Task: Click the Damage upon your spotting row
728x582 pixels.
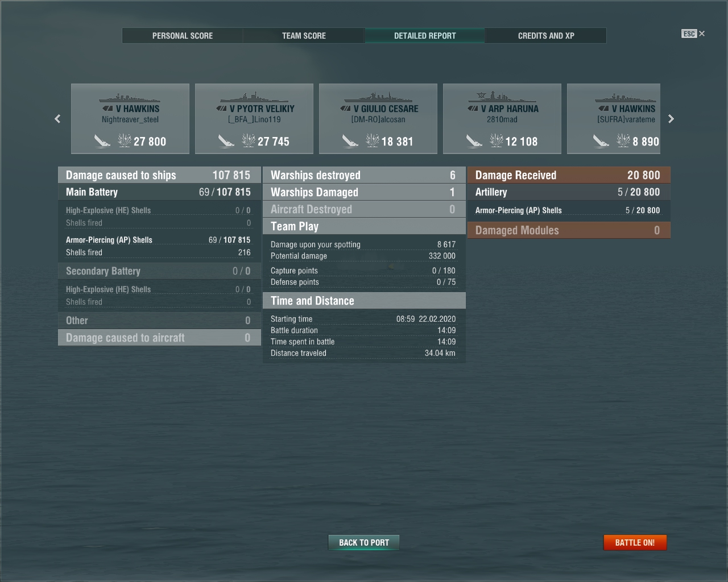Action: tap(363, 244)
